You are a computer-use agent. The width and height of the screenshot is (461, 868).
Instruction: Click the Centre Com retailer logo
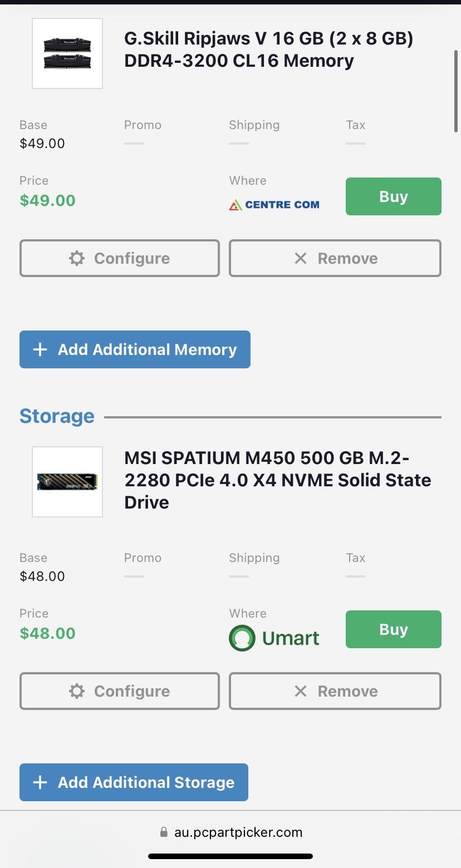(274, 205)
